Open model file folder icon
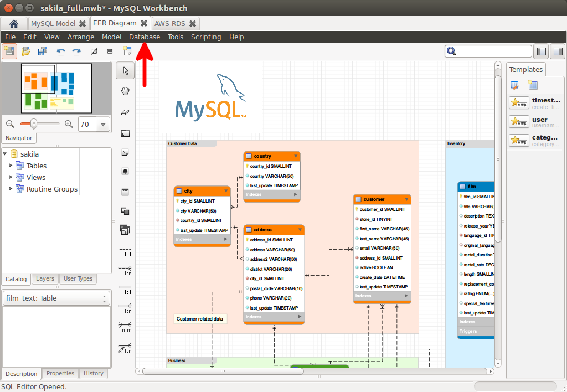Screen dimensions: 567x392 point(25,51)
